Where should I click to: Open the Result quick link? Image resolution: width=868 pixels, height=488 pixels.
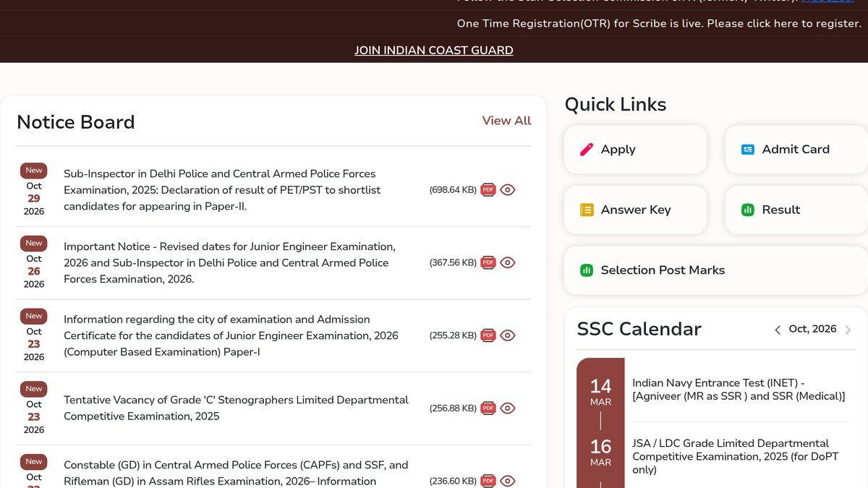click(796, 210)
